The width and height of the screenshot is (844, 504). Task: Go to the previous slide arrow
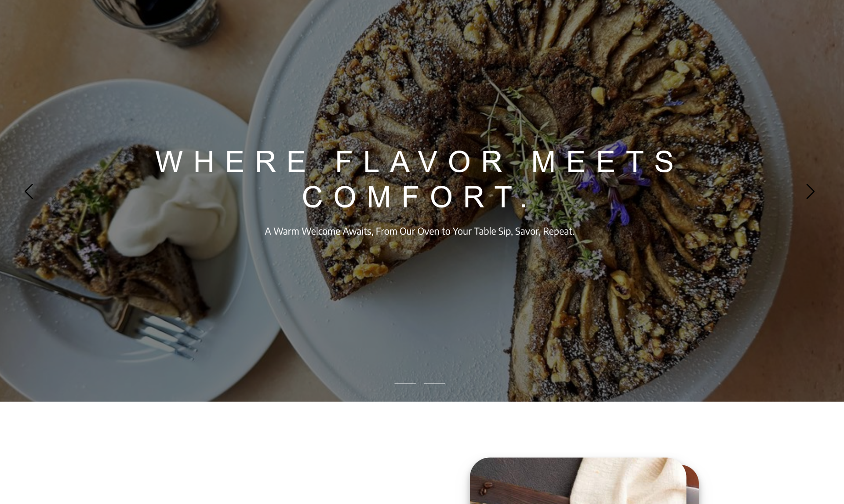point(29,192)
